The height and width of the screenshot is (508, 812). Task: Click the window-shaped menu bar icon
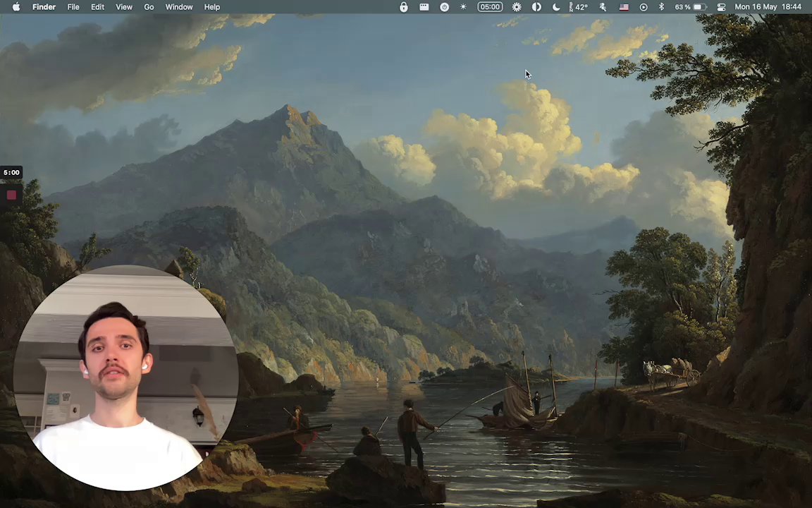[x=424, y=7]
